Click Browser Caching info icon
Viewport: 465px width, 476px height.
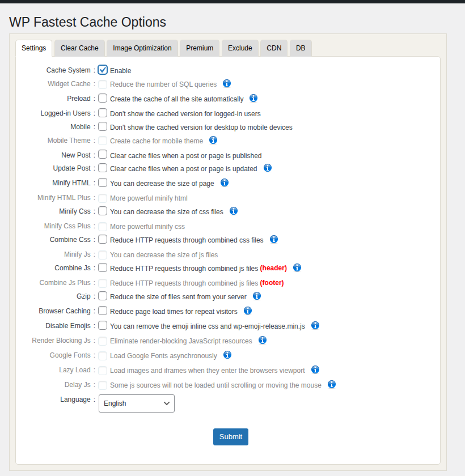[248, 311]
